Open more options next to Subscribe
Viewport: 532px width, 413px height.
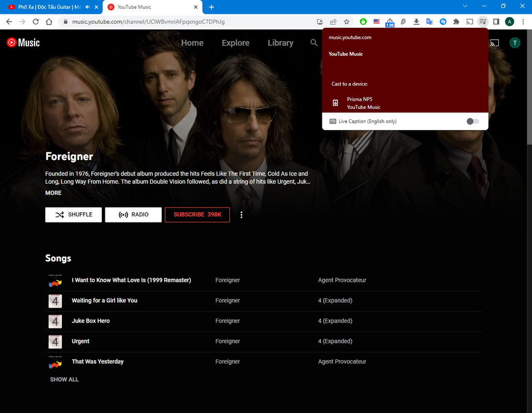click(x=241, y=215)
